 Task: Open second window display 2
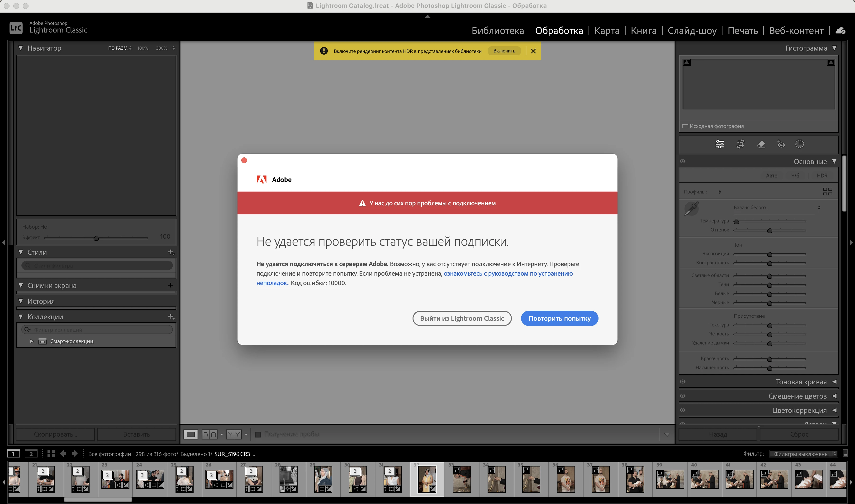pyautogui.click(x=31, y=454)
